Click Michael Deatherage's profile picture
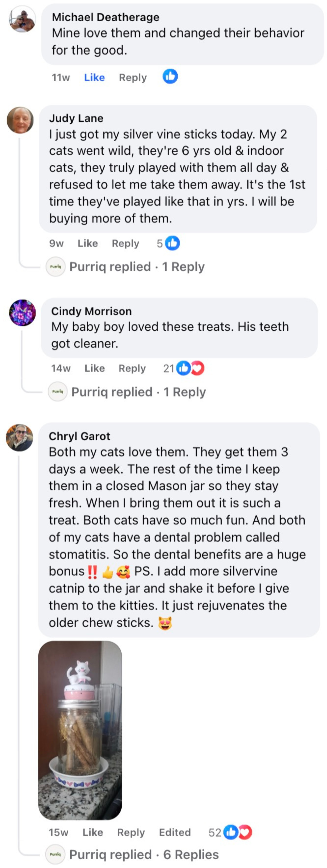The image size is (327, 868). tap(22, 19)
